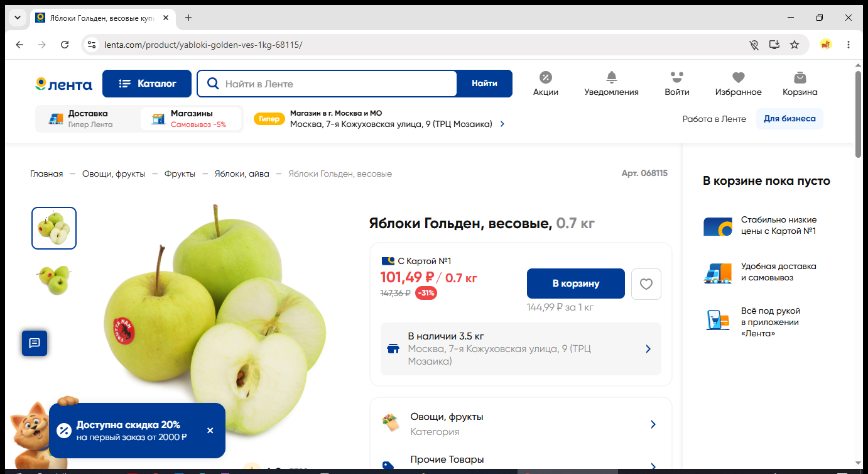Open the chat support icon
The image size is (868, 474).
click(x=35, y=343)
